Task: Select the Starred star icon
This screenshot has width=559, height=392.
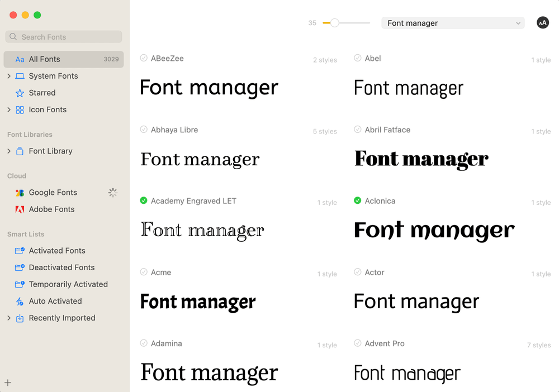Action: point(20,93)
